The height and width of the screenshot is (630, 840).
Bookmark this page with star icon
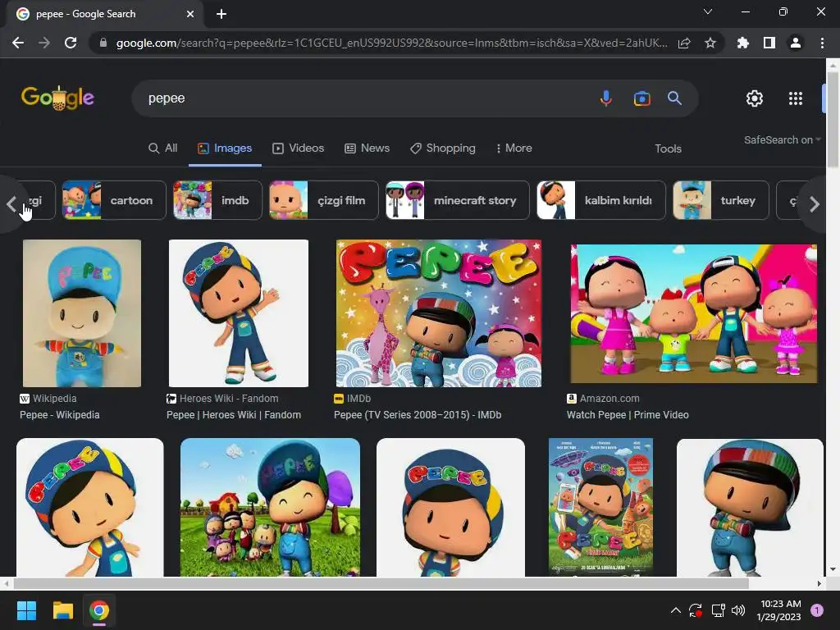(x=710, y=43)
